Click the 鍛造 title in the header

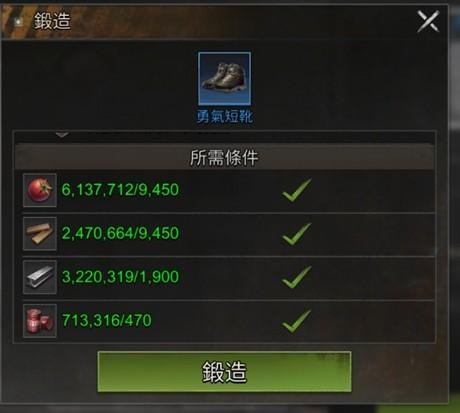coord(52,21)
